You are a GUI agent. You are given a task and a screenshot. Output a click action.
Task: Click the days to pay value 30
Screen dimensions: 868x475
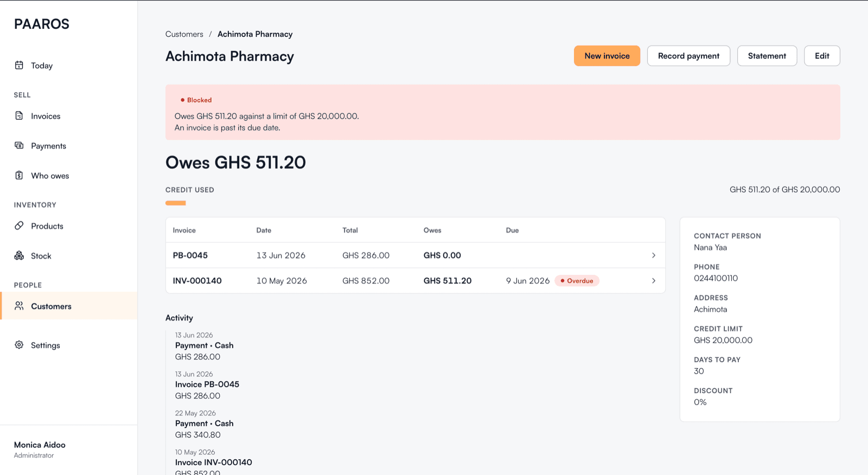click(699, 371)
